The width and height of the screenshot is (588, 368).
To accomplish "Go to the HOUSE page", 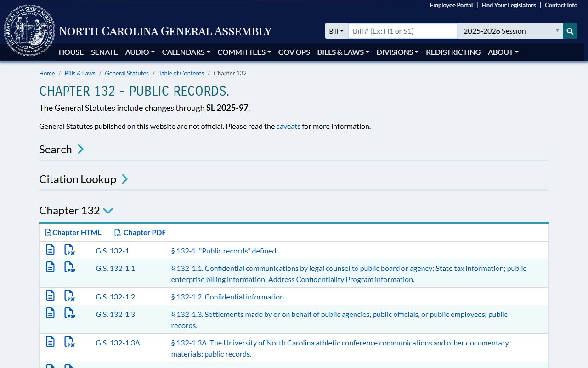I will pos(71,52).
